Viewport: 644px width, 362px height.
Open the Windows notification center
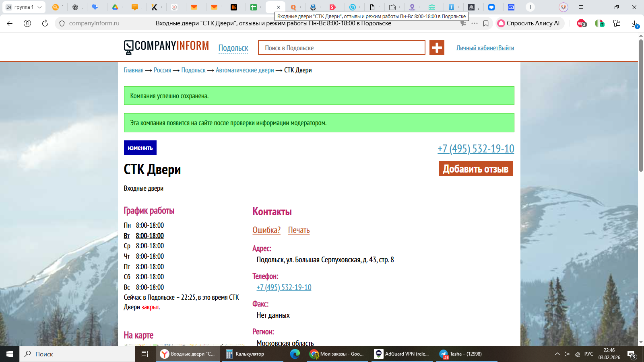tap(632, 354)
